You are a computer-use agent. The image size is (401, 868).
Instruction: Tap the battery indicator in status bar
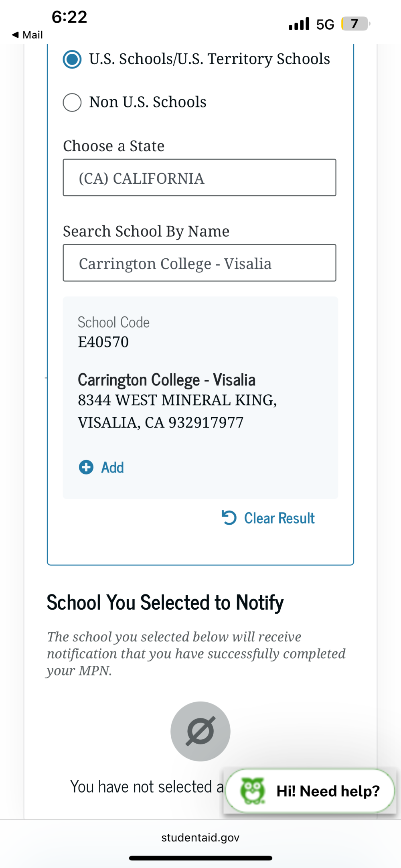click(x=356, y=24)
